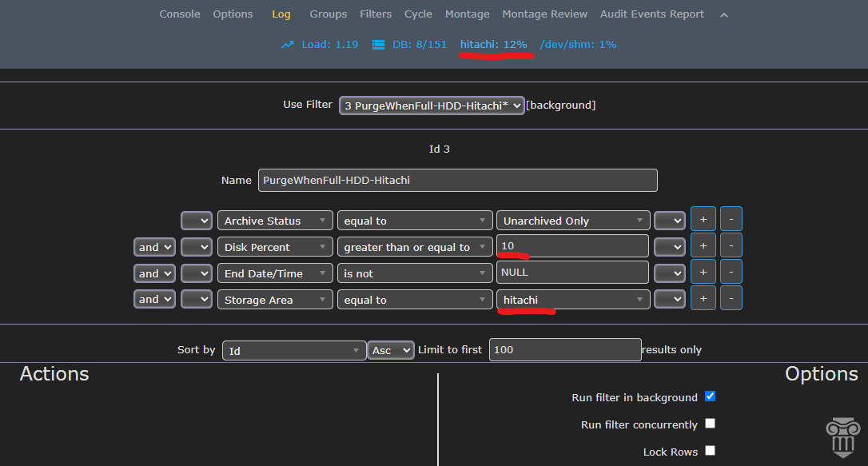Viewport: 868px width, 466px height.
Task: Open Montage Review
Action: (545, 14)
